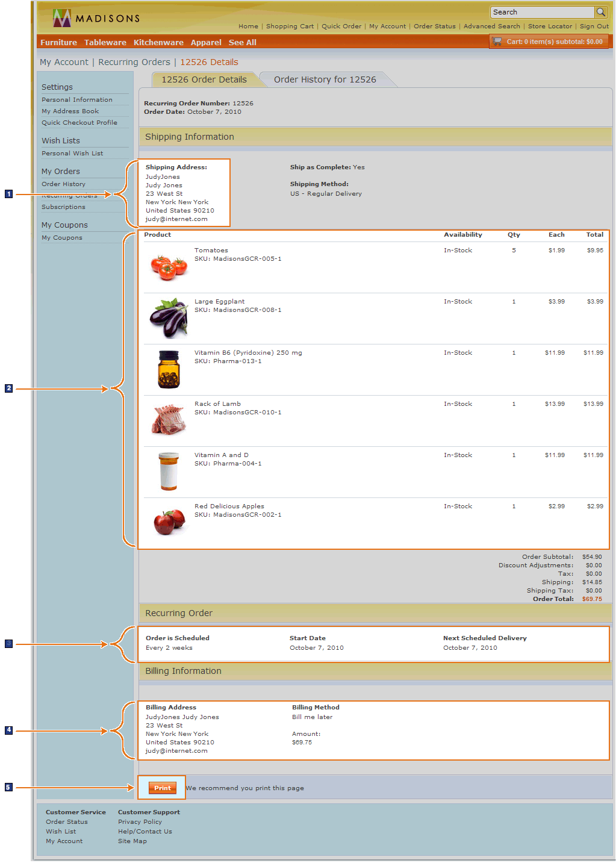Open My Address Book in the sidebar

click(69, 111)
